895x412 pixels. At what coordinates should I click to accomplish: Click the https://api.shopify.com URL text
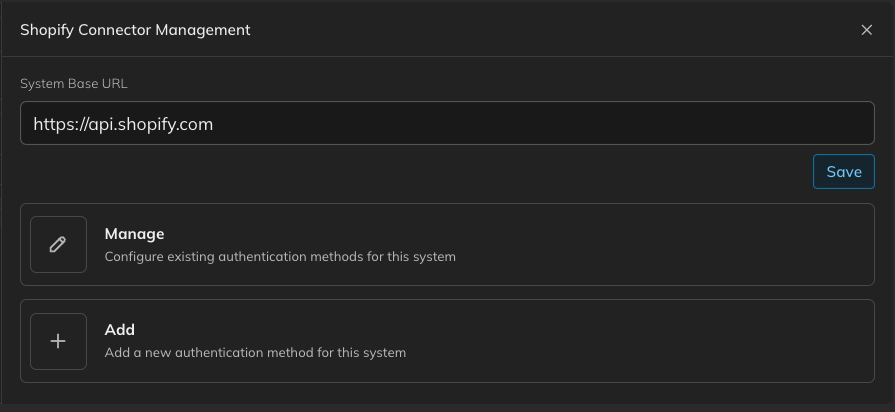[123, 124]
